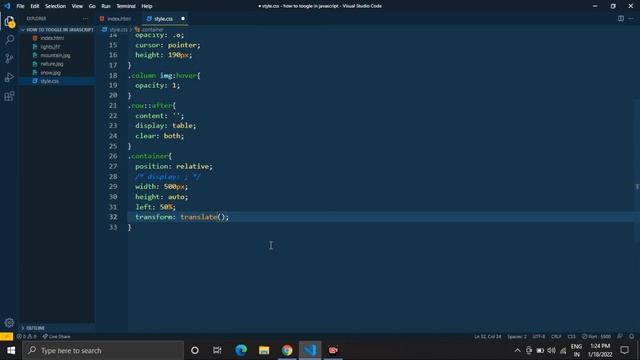Click the Windows taskbar search box
The height and width of the screenshot is (360, 640).
pyautogui.click(x=103, y=350)
